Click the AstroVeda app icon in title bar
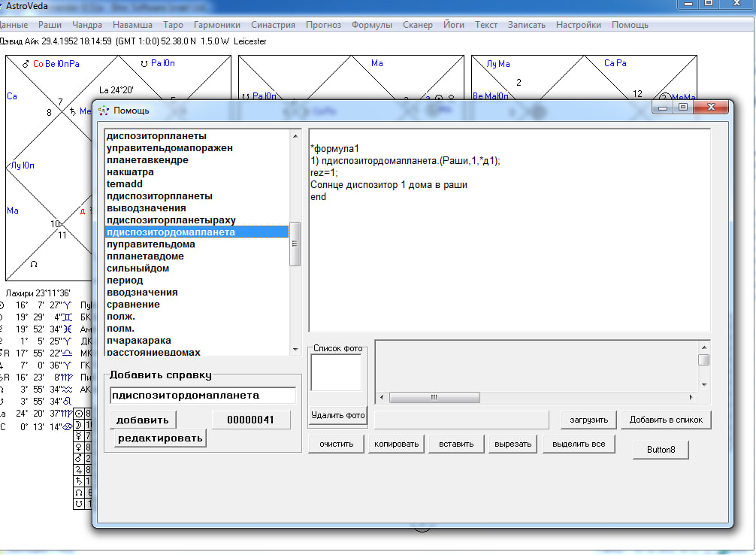756x555 pixels. coord(3,5)
